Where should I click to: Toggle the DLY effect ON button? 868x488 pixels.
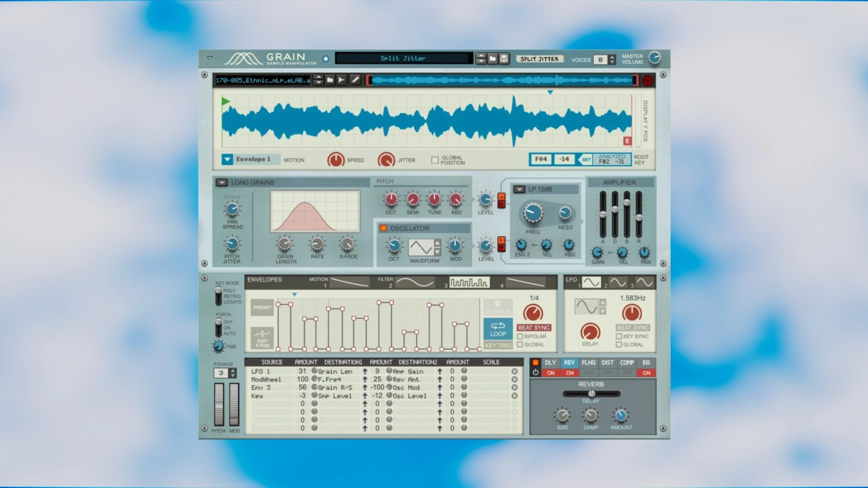[550, 373]
